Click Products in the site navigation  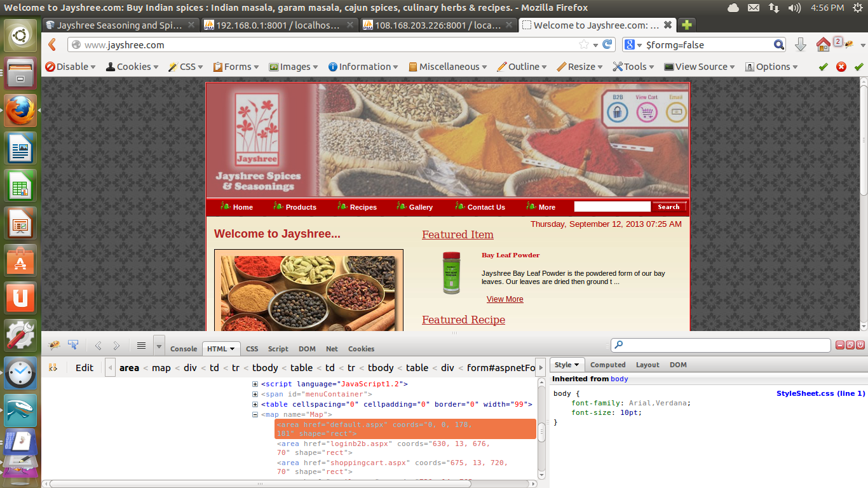click(301, 207)
